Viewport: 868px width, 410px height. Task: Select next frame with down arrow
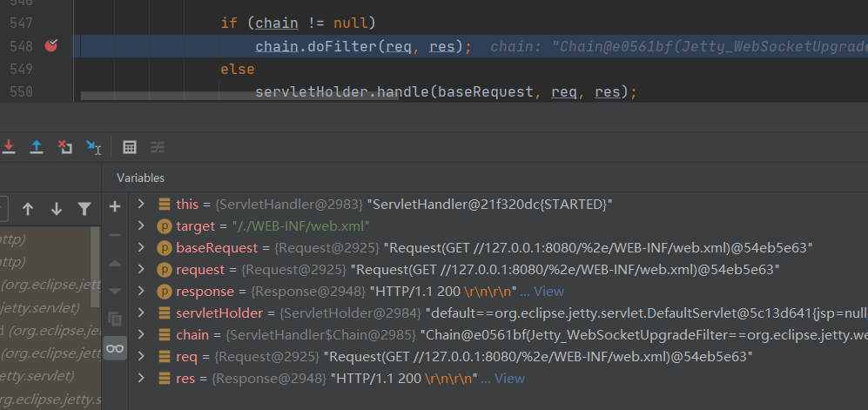(57, 209)
